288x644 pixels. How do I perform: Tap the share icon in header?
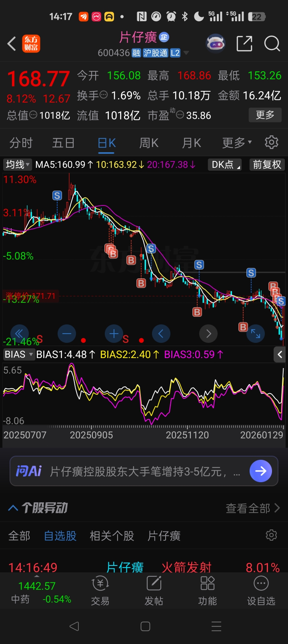(244, 44)
